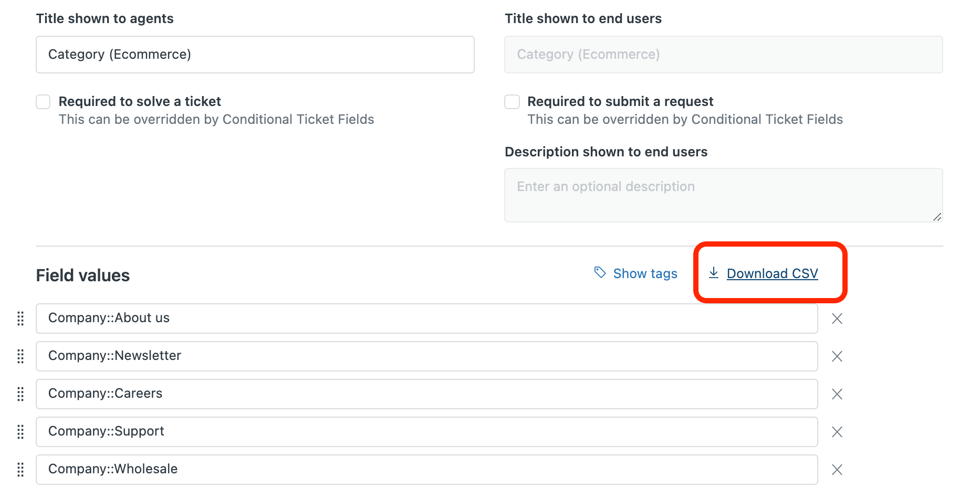Check Required to submit a request
Screen dimensions: 980x488
pos(512,102)
